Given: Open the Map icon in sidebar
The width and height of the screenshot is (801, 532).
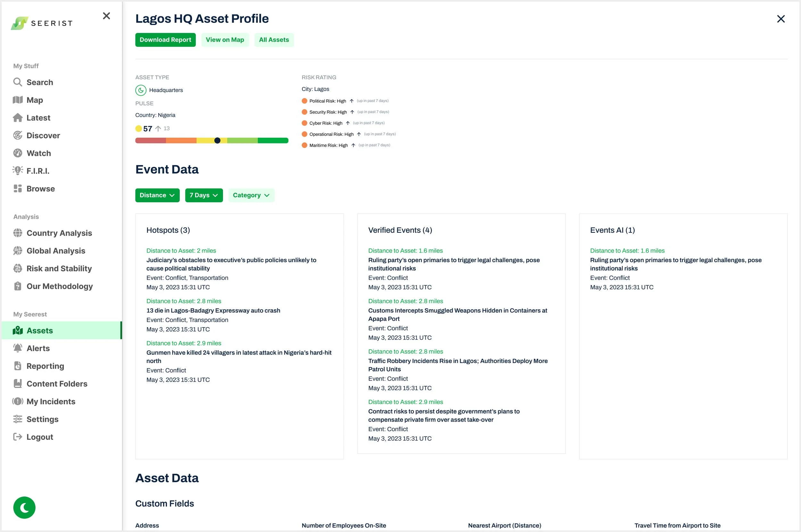Looking at the screenshot, I should coord(18,100).
